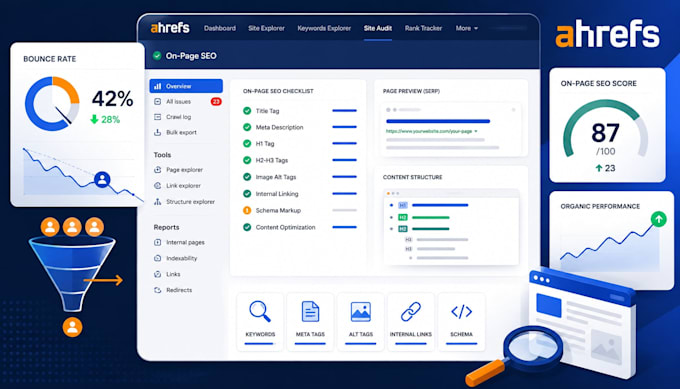Screen dimensions: 680x389
Task: Click the Link explorer icon
Action: coord(158,186)
